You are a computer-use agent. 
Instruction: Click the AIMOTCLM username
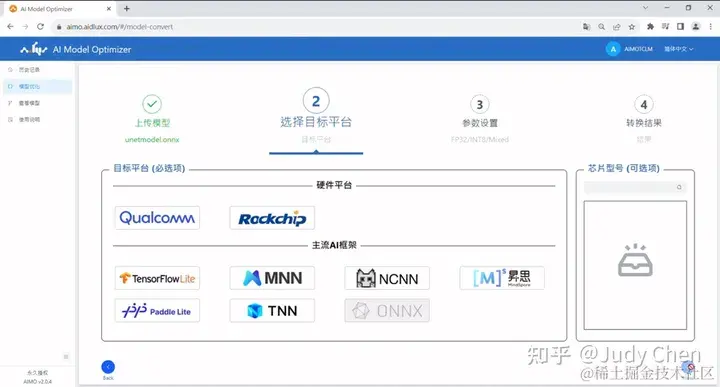[x=638, y=49]
